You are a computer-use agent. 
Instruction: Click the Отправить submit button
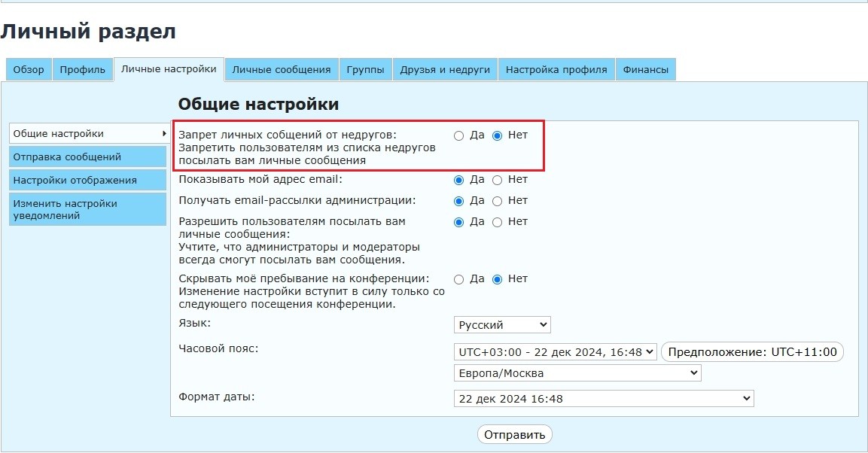(x=515, y=435)
